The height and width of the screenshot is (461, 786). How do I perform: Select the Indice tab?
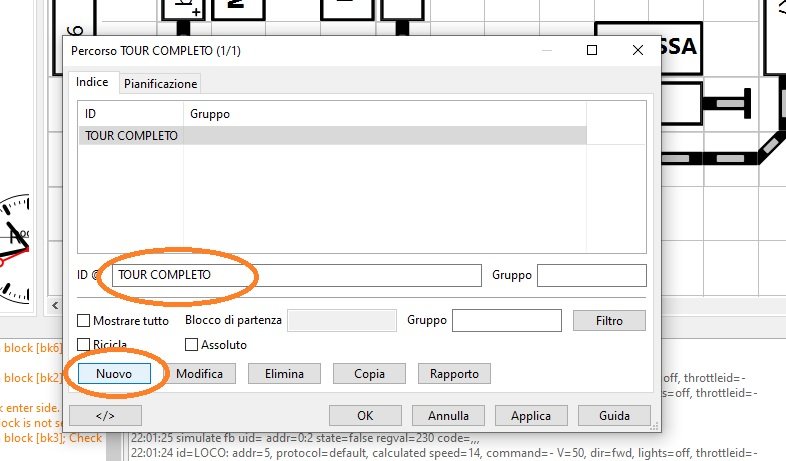[x=92, y=83]
